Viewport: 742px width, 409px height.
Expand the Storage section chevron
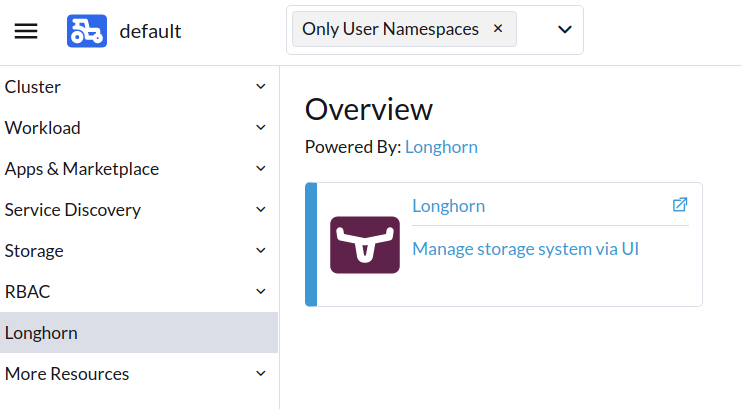(x=261, y=251)
